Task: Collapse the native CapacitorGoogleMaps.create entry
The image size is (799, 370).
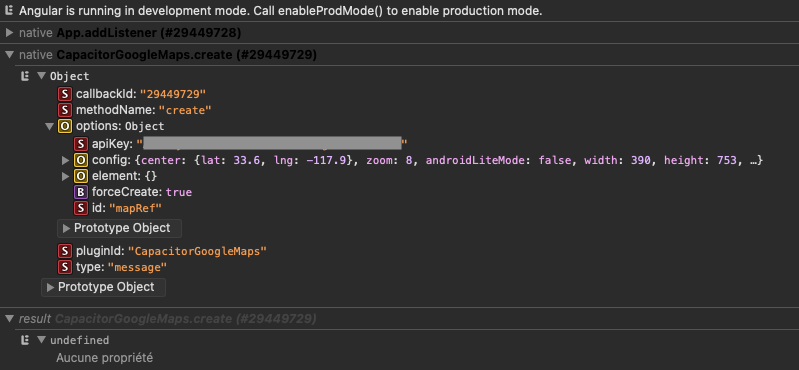Action: [9, 55]
